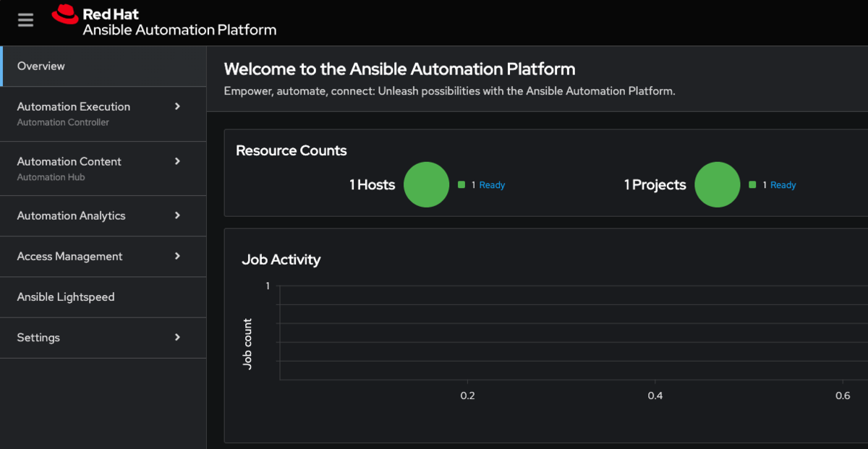Click the Ready link next to Hosts

(492, 185)
